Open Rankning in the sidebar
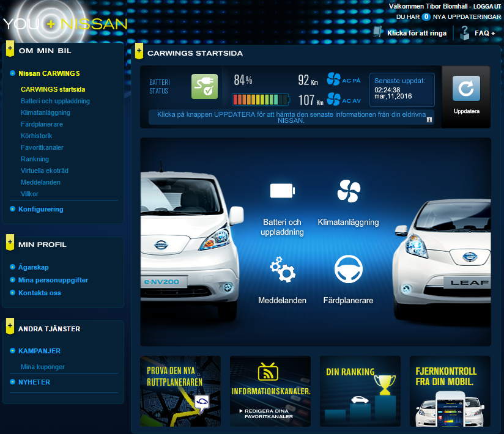This screenshot has width=504, height=434. point(35,159)
